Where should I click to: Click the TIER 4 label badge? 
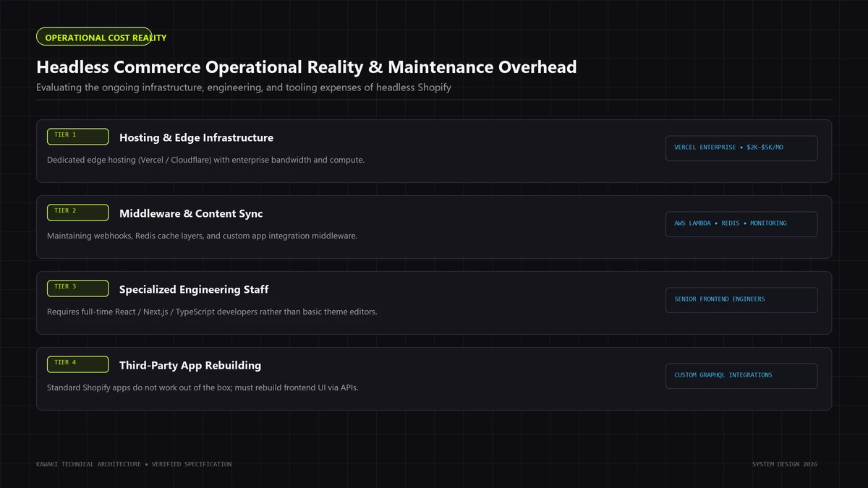point(78,364)
